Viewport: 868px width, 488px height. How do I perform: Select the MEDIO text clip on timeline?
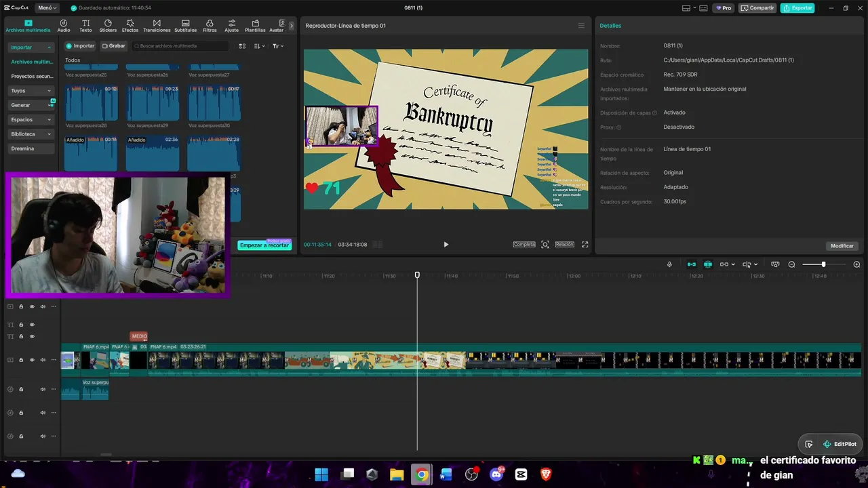pos(139,336)
